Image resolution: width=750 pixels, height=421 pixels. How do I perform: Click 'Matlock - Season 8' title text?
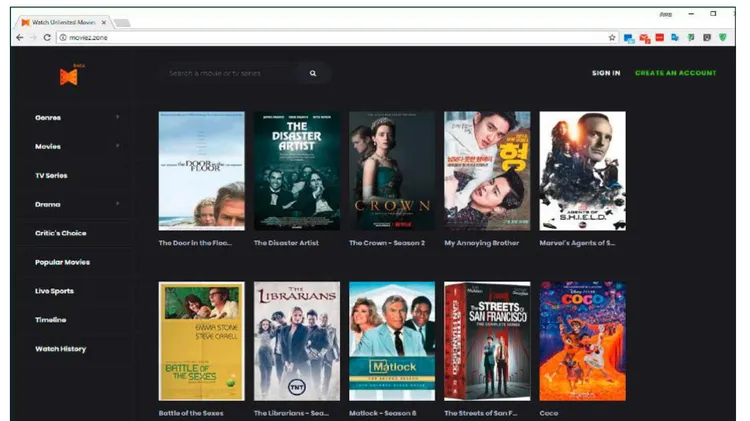[383, 413]
